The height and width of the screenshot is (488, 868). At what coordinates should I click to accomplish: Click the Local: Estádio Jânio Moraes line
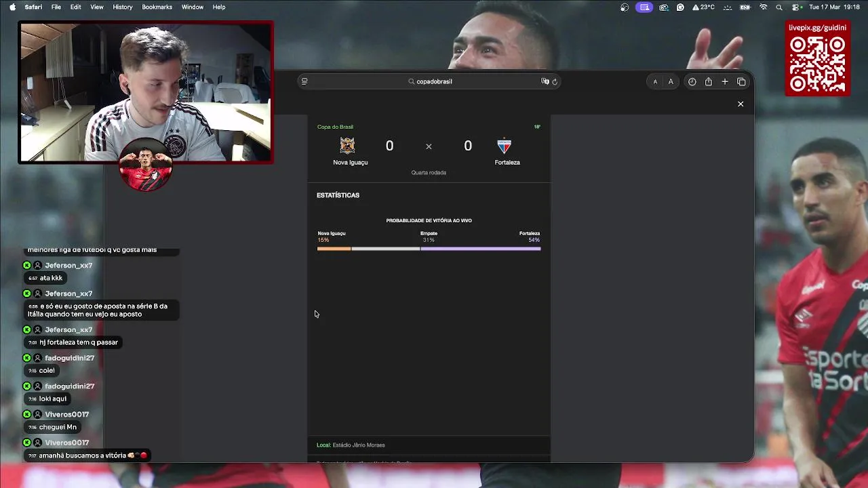click(x=351, y=445)
